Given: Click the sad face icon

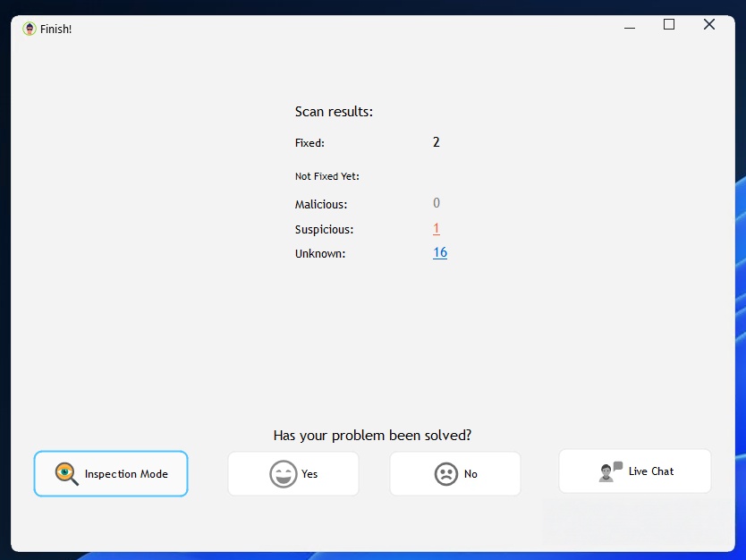Looking at the screenshot, I should 445,474.
